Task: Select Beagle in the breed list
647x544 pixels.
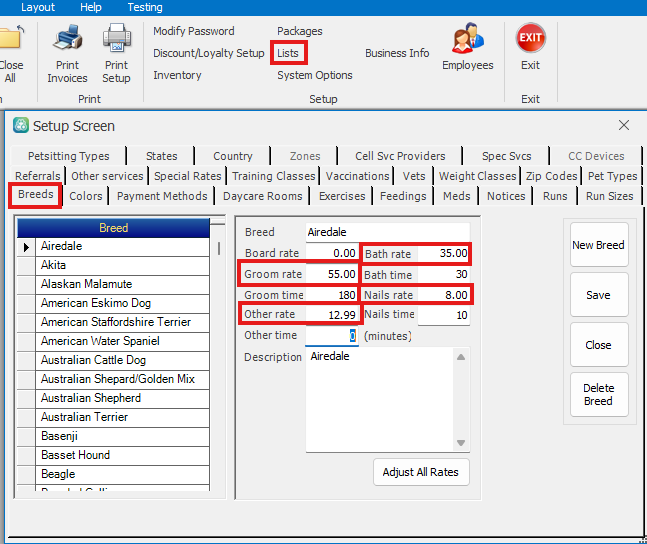Action: pos(122,474)
